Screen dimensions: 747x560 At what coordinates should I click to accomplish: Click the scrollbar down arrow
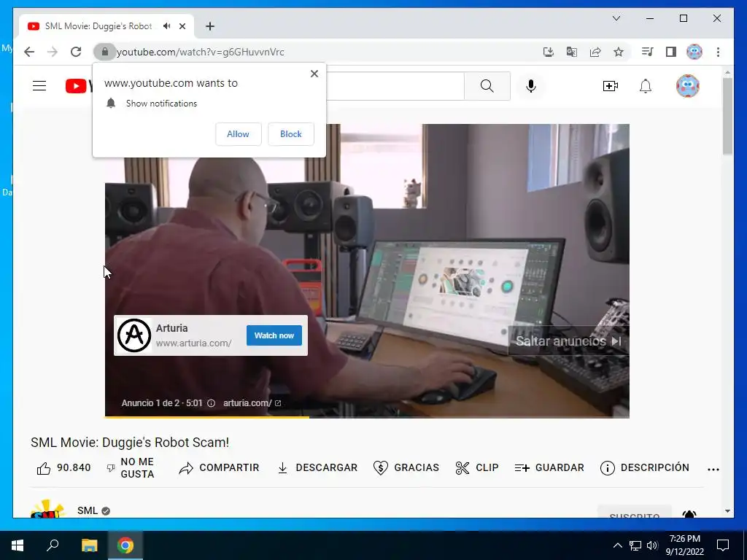pos(727,511)
